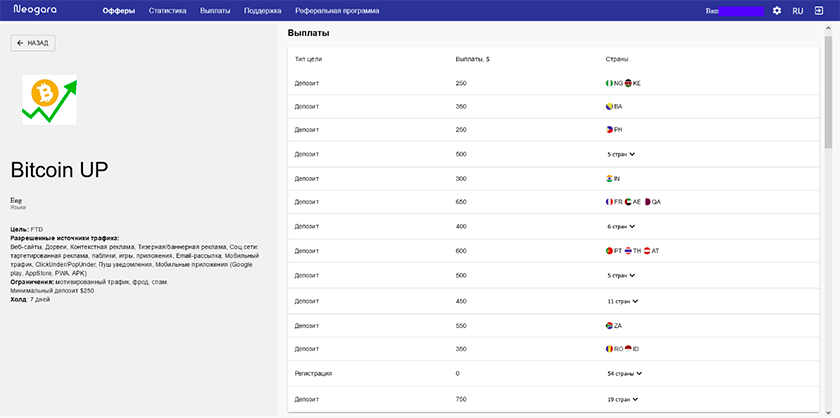Go to Реферальная программа page
Screen dimensions: 840x418
click(337, 11)
